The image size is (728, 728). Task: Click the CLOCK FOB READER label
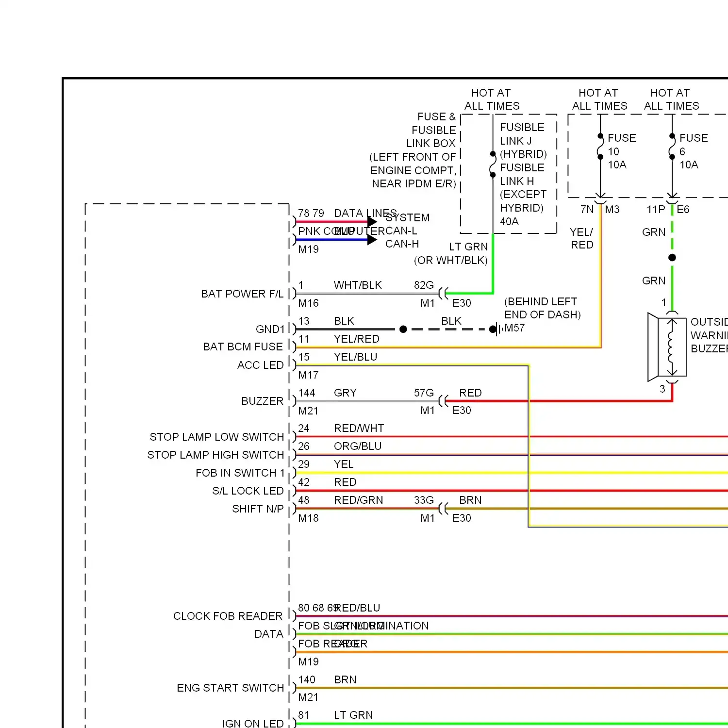pos(228,616)
